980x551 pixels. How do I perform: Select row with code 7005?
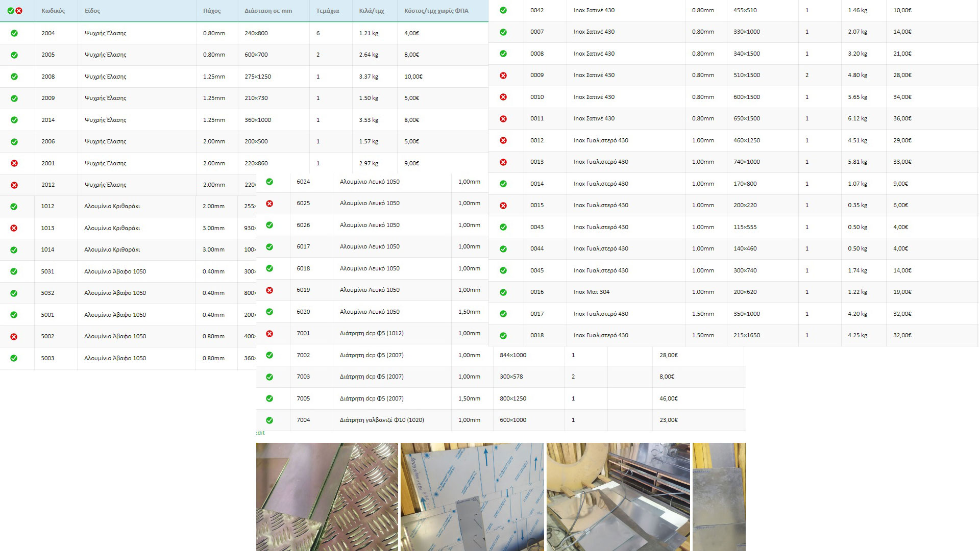(303, 398)
